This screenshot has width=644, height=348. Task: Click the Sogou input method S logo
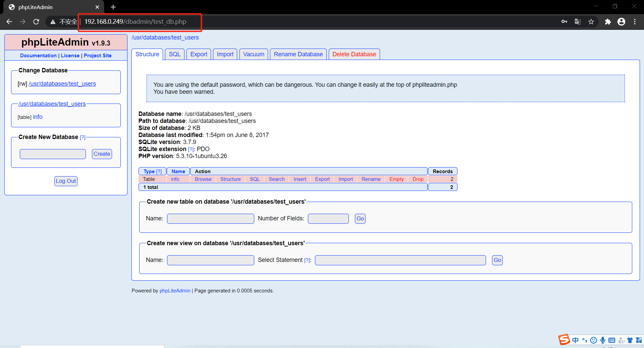[564, 340]
